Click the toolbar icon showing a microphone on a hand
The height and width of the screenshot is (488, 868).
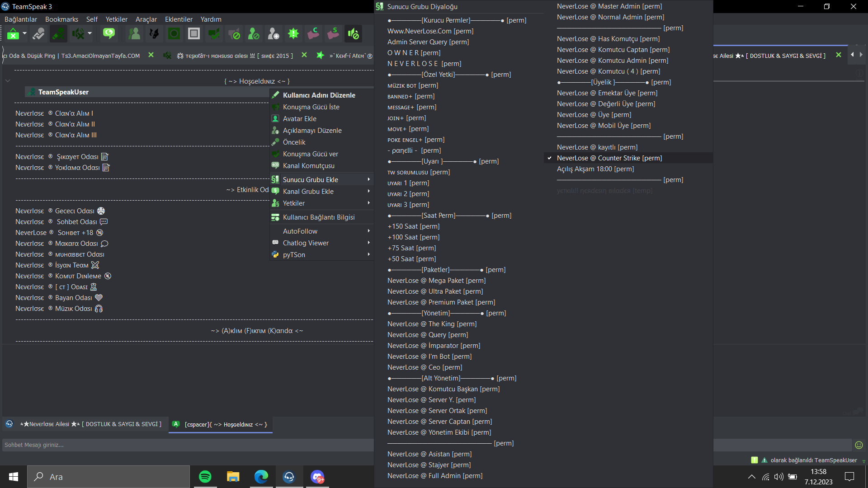pos(38,34)
